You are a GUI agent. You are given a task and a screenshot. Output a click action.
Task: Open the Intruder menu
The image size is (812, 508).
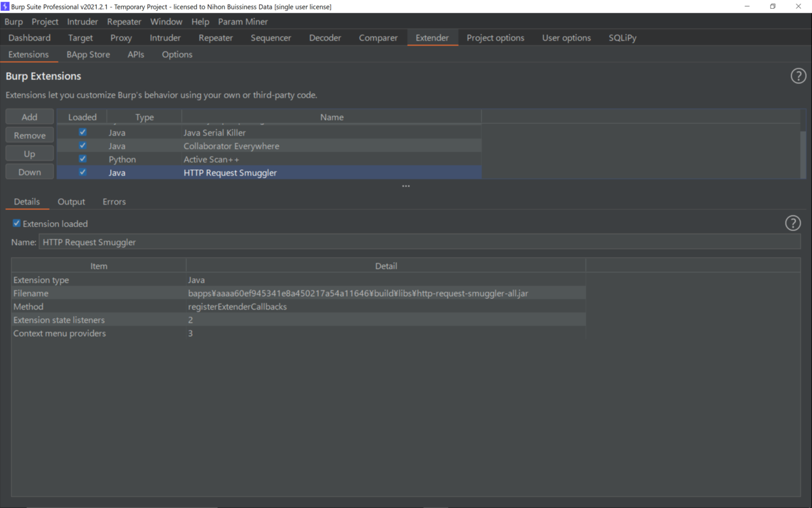(83, 22)
